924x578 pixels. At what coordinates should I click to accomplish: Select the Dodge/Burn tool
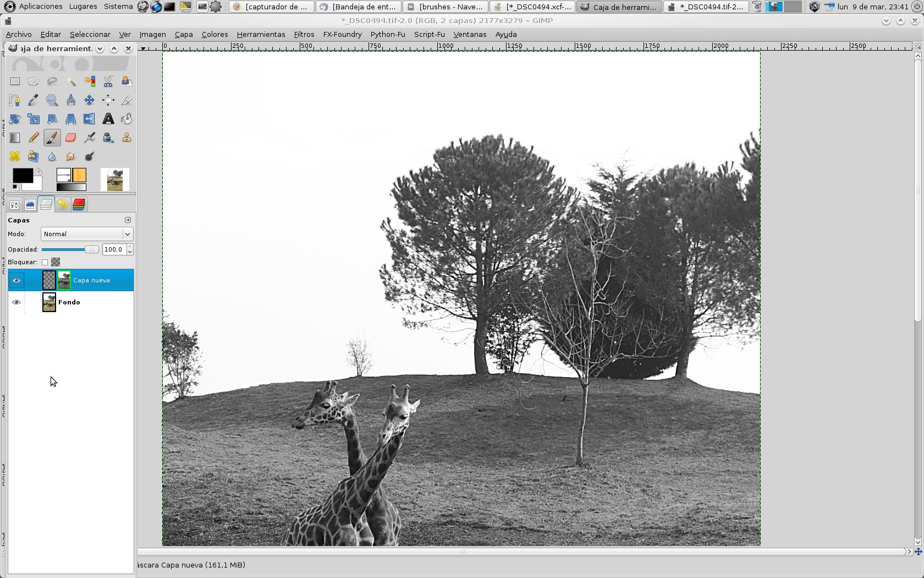(90, 156)
